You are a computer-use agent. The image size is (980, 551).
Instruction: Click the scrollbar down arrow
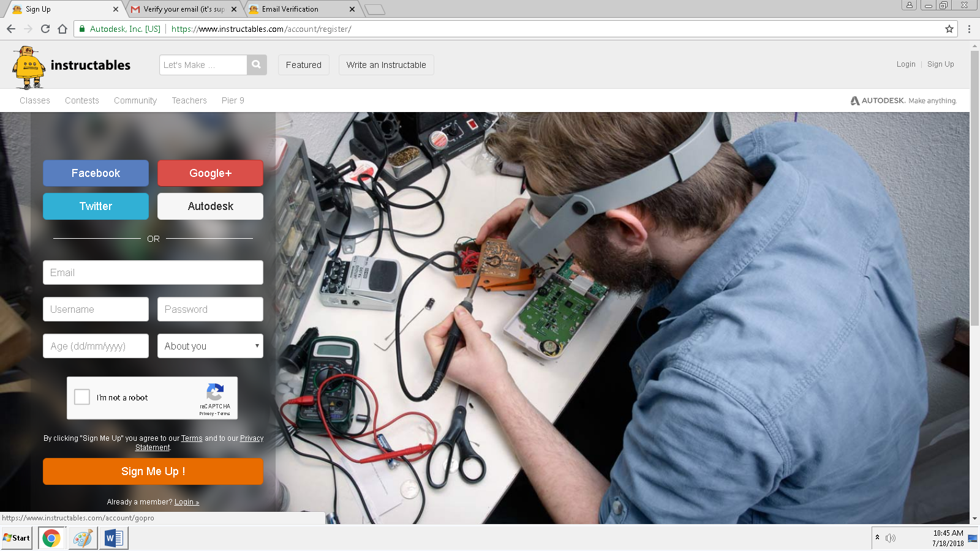[x=974, y=519]
